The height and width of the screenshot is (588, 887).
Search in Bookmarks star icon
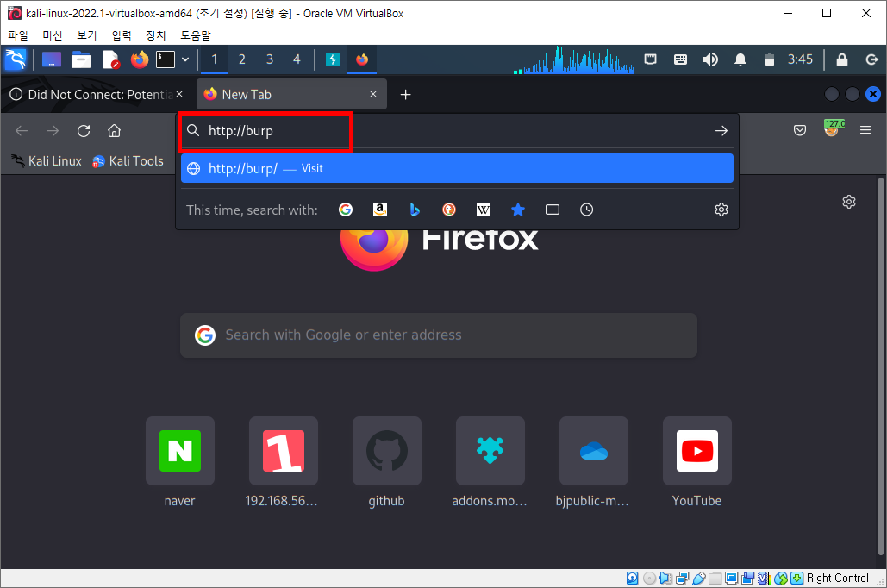tap(517, 210)
